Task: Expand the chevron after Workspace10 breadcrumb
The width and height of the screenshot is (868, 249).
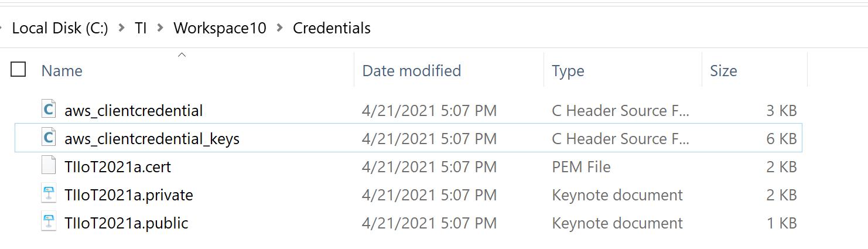Action: [x=280, y=28]
